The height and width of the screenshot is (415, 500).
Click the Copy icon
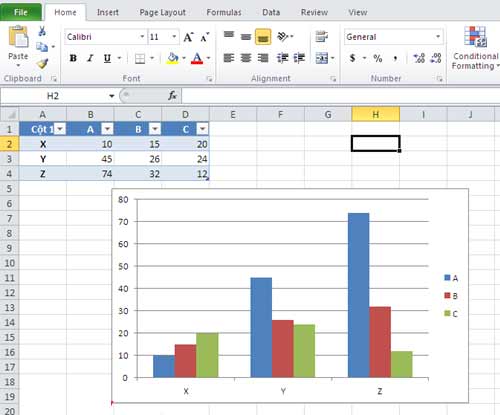click(x=42, y=47)
